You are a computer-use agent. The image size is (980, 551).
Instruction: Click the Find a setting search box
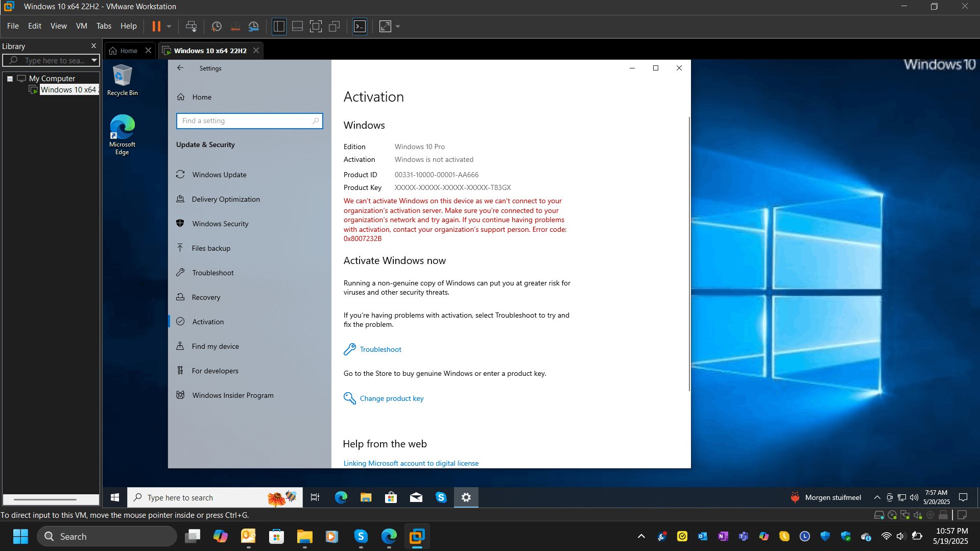click(x=249, y=121)
